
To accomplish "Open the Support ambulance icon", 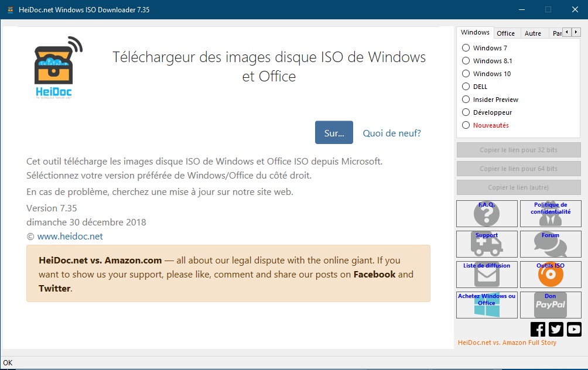I will [x=487, y=244].
